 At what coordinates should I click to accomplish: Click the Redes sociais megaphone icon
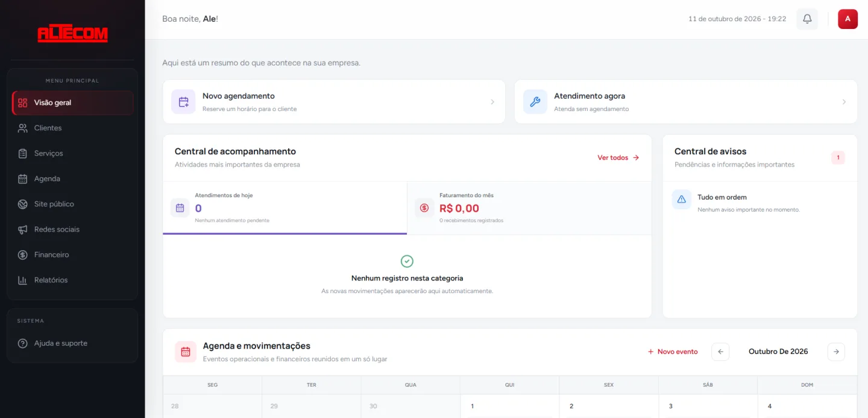23,229
